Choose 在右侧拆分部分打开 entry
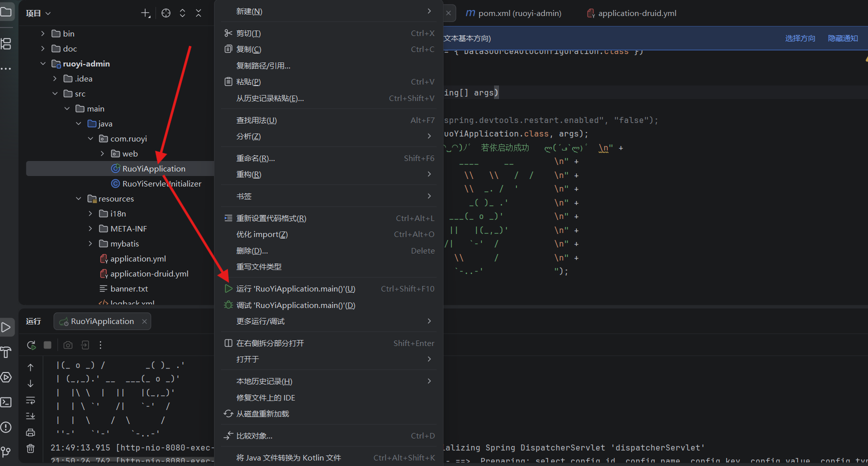The image size is (868, 466). tap(328, 343)
